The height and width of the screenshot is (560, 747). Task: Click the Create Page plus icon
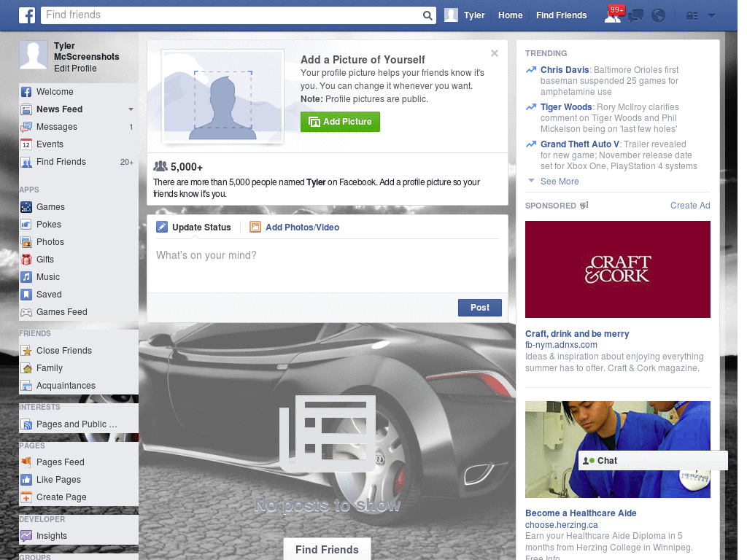(x=26, y=497)
